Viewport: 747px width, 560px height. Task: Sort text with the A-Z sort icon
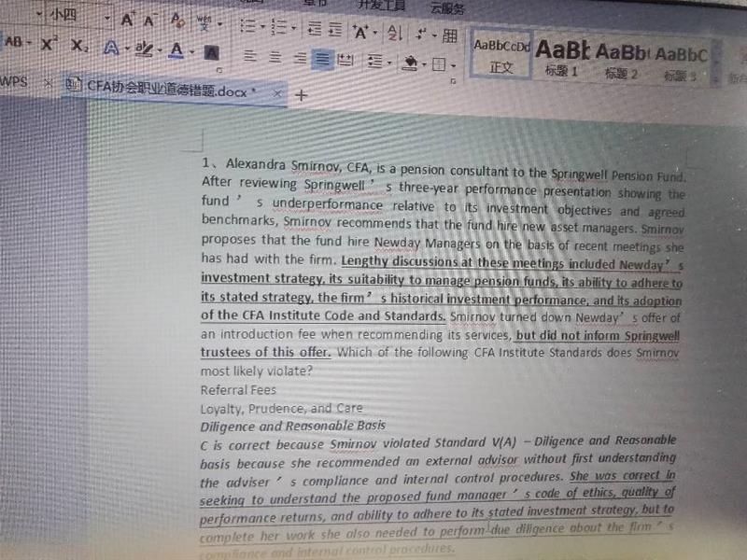tap(394, 33)
